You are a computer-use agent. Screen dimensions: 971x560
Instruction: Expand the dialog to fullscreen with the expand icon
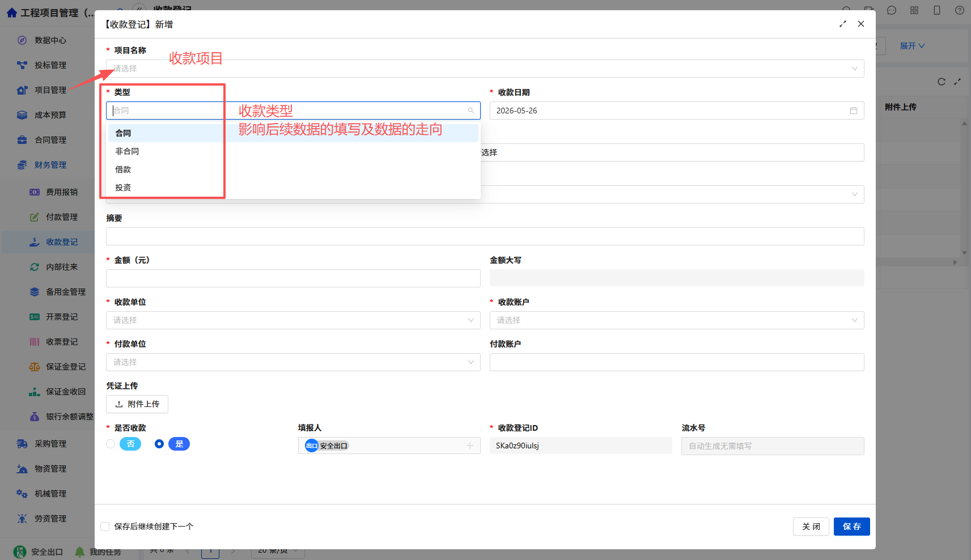tap(843, 24)
